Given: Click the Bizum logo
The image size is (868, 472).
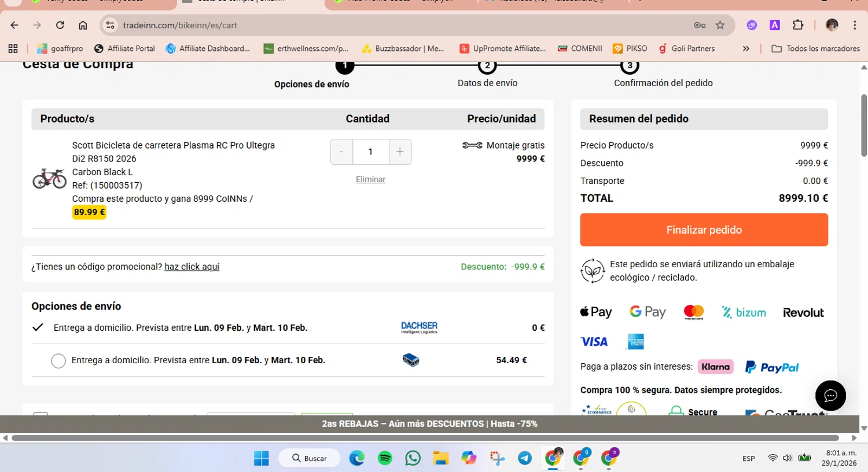Looking at the screenshot, I should (744, 312).
